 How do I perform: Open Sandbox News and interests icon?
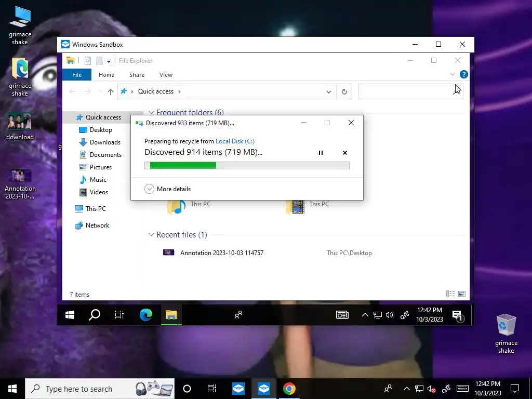(342, 315)
